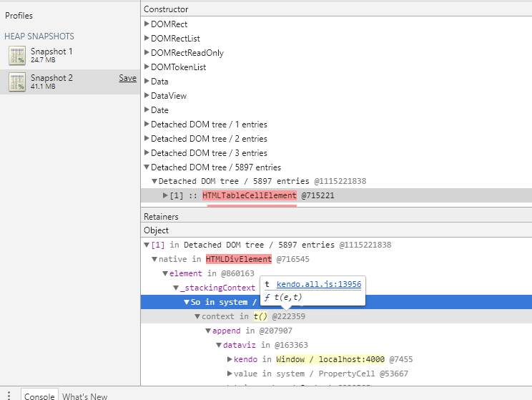Image resolution: width=532 pixels, height=400 pixels.
Task: Select the Snapshot 1 heap snapshot icon
Action: pos(17,56)
